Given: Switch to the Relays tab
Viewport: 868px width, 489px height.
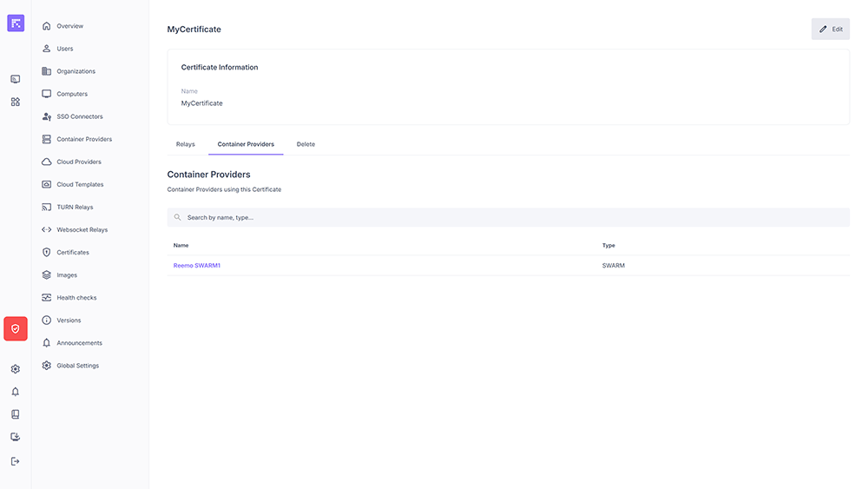Looking at the screenshot, I should pos(186,144).
